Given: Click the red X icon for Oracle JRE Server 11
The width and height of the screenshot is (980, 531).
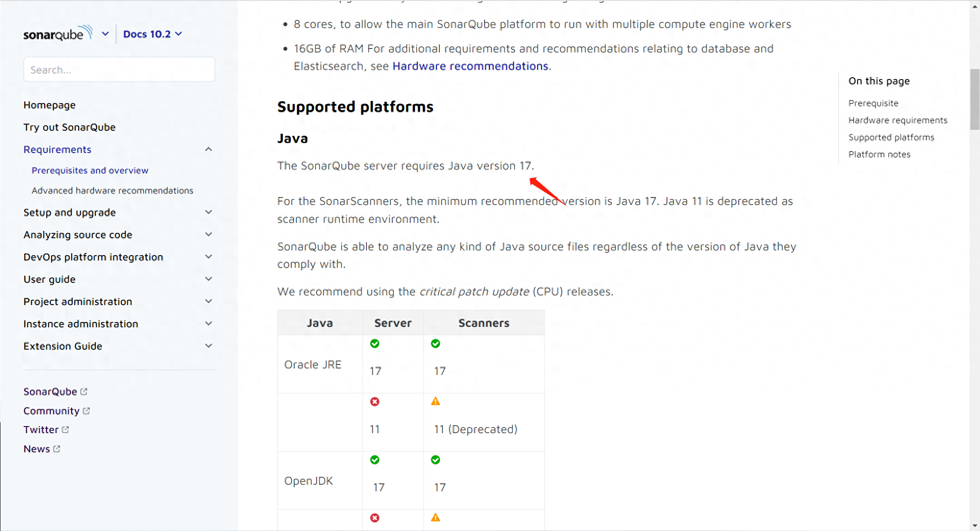Looking at the screenshot, I should click(x=375, y=402).
